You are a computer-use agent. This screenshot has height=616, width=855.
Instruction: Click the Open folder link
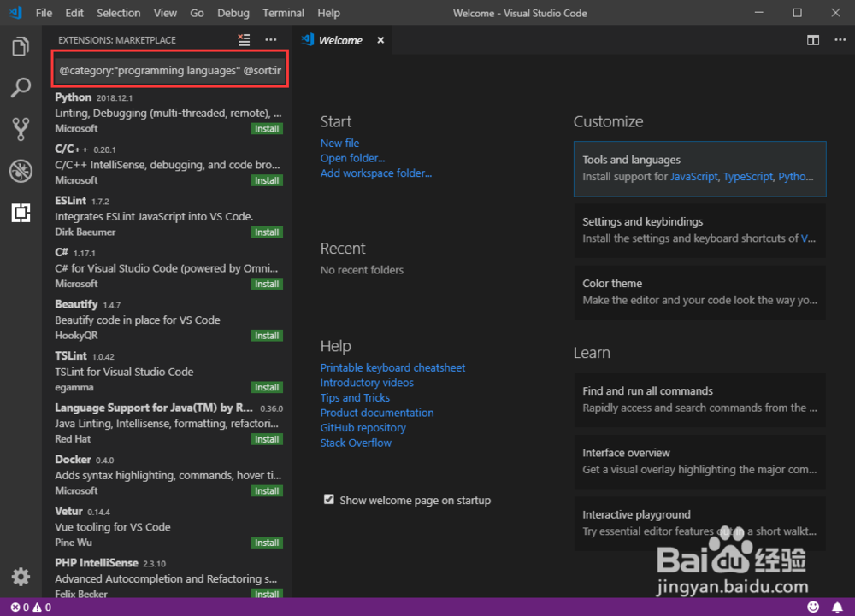click(x=352, y=158)
